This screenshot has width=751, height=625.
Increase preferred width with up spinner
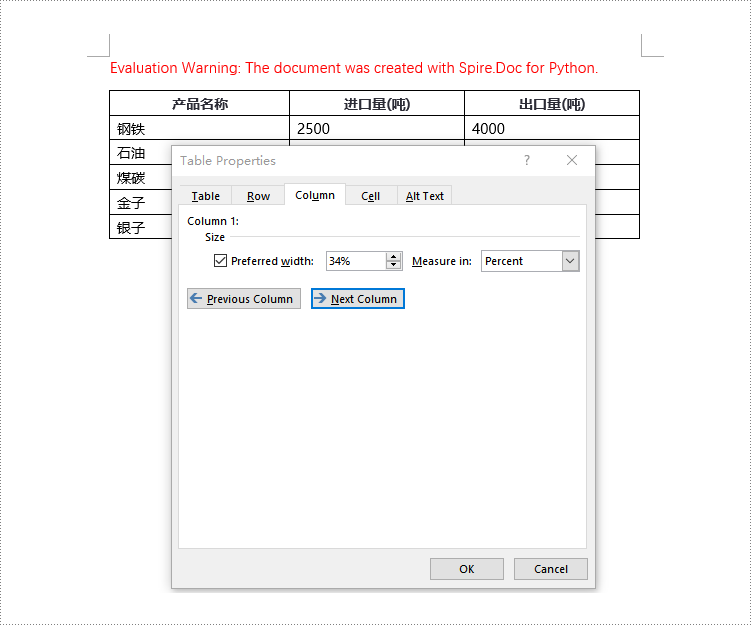pyautogui.click(x=393, y=257)
